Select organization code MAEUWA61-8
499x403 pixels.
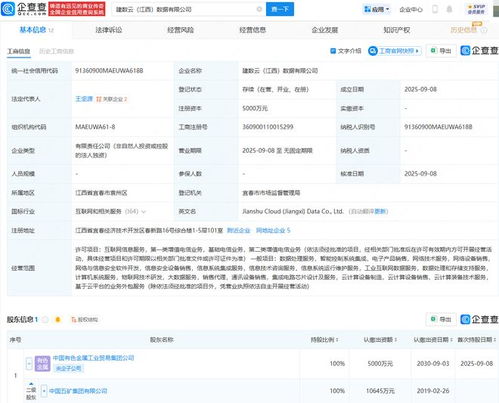(95, 127)
